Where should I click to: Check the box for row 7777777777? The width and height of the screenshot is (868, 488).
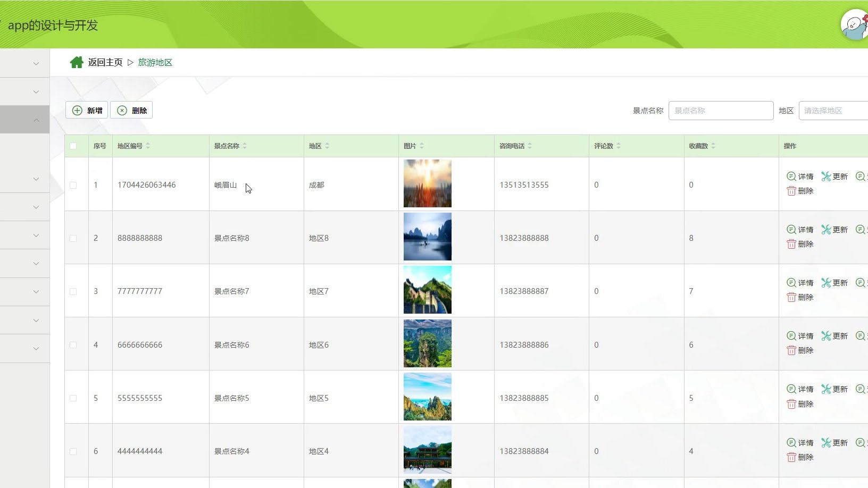(x=73, y=291)
